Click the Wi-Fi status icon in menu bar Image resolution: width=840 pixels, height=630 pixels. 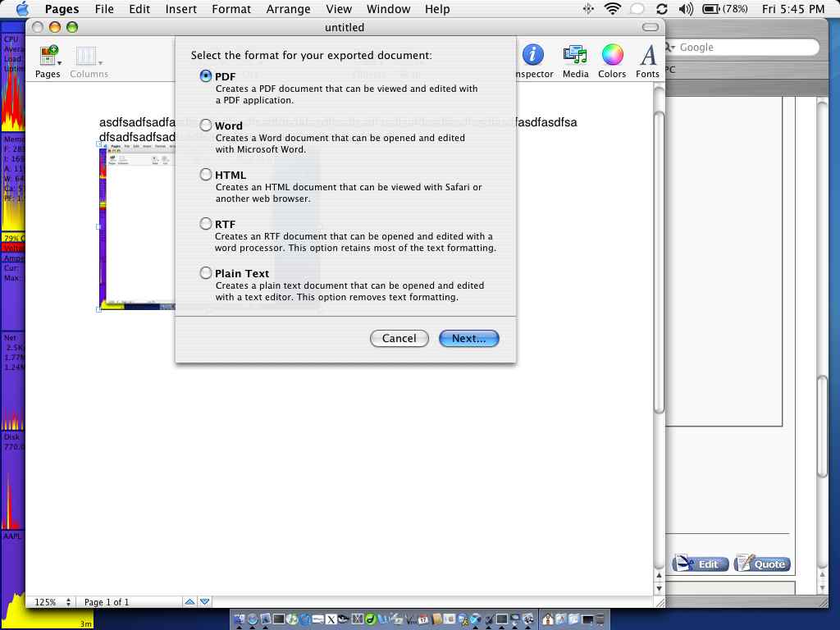click(x=612, y=8)
